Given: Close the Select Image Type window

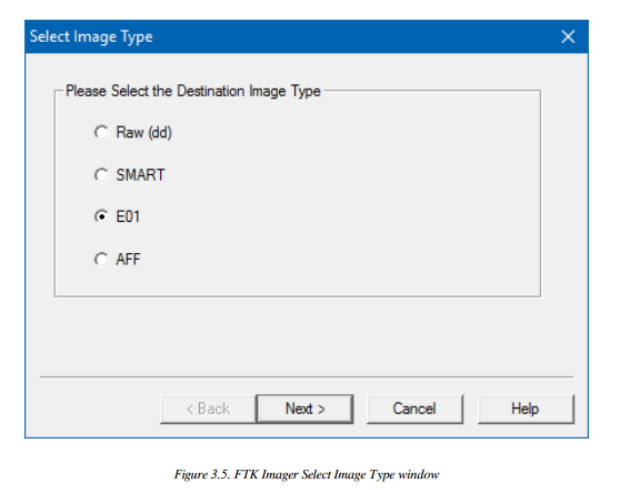Looking at the screenshot, I should coord(568,37).
